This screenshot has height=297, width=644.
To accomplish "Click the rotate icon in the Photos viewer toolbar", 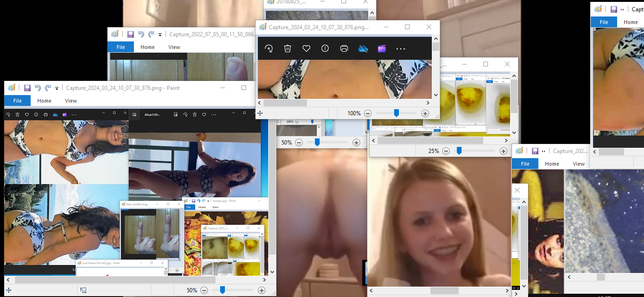I will [x=269, y=48].
